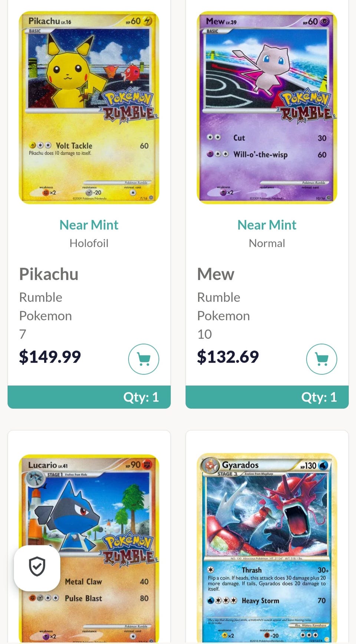Screen dimensions: 356x644
Task: Open the Pikachu product title
Action: coord(49,274)
